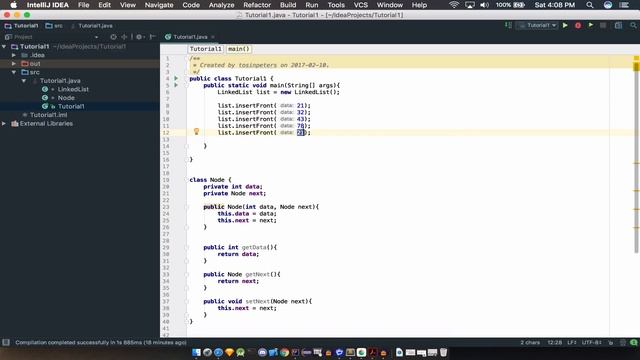Select LinkedList class in project tree

(73, 89)
